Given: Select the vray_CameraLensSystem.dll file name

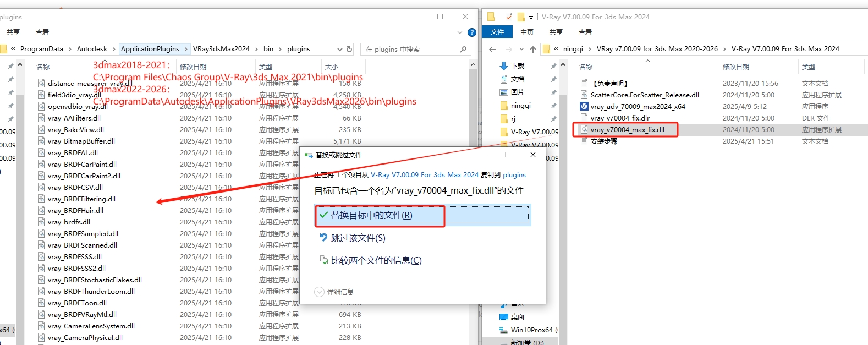Looking at the screenshot, I should [x=91, y=326].
